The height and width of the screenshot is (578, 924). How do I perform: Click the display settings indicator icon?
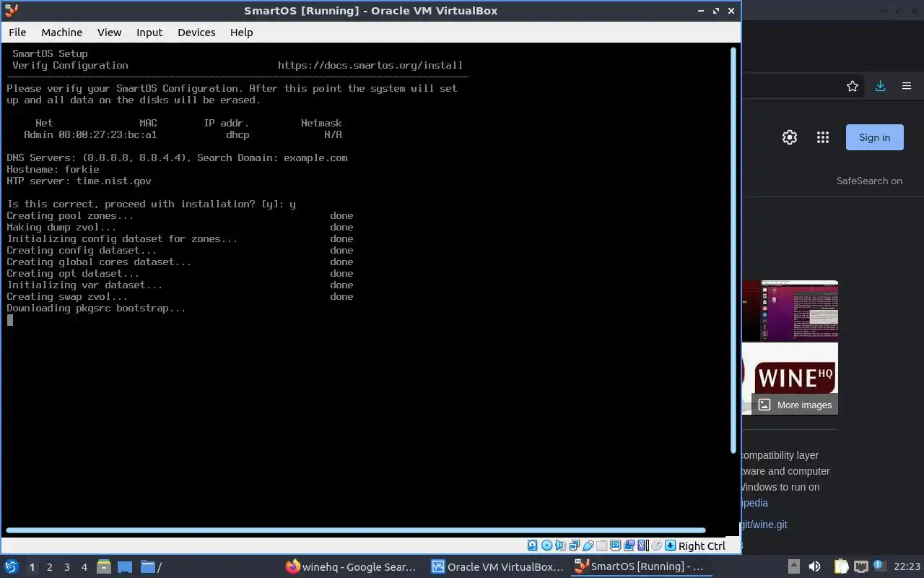point(615,545)
